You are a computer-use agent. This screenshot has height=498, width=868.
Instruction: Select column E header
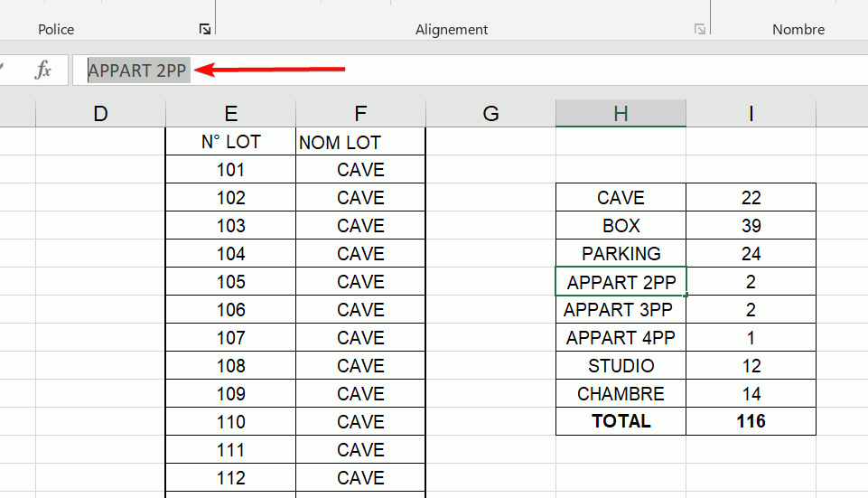click(x=231, y=113)
